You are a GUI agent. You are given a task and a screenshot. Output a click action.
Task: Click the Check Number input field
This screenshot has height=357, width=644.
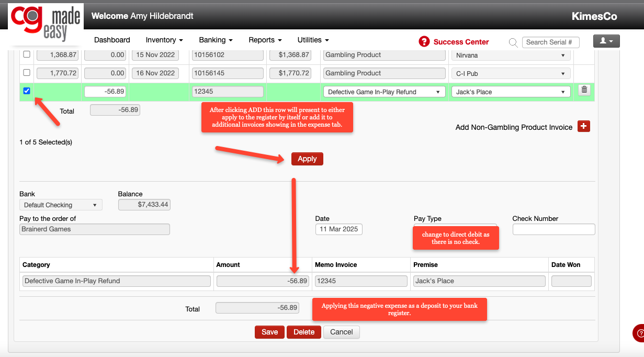pos(553,229)
